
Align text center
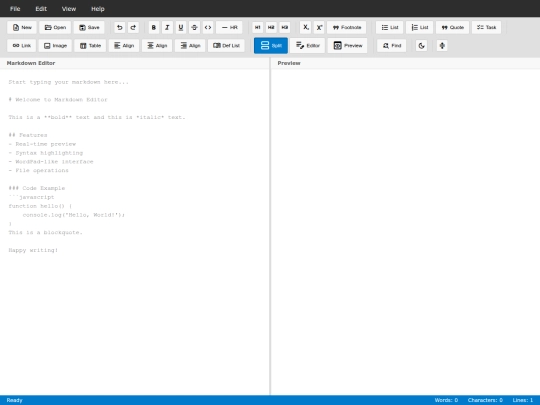[x=157, y=46]
